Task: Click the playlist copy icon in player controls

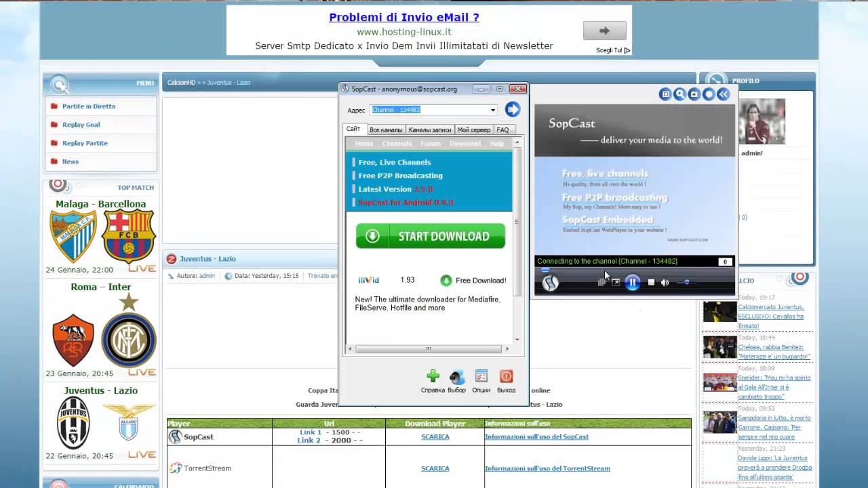Action: 601,283
